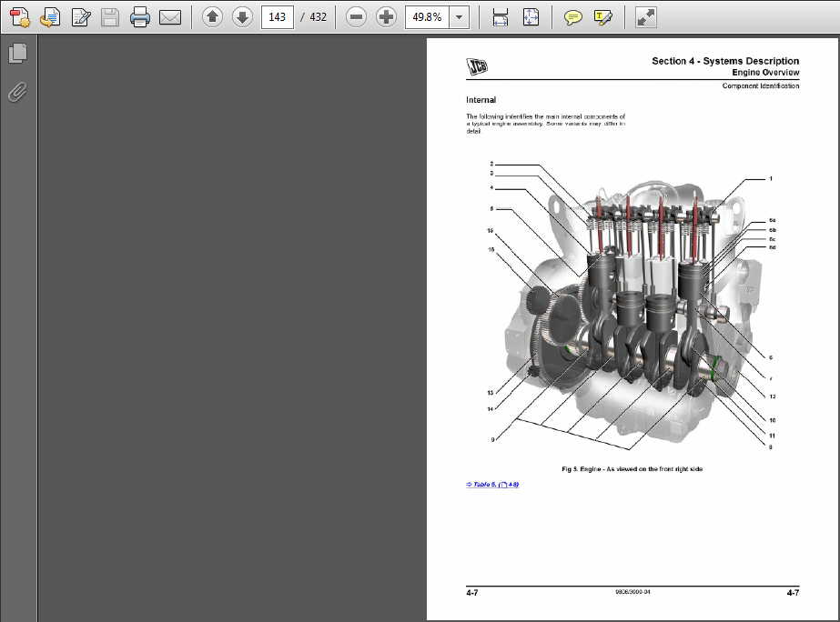
Task: Go to the next page with the down arrow
Action: [242, 16]
